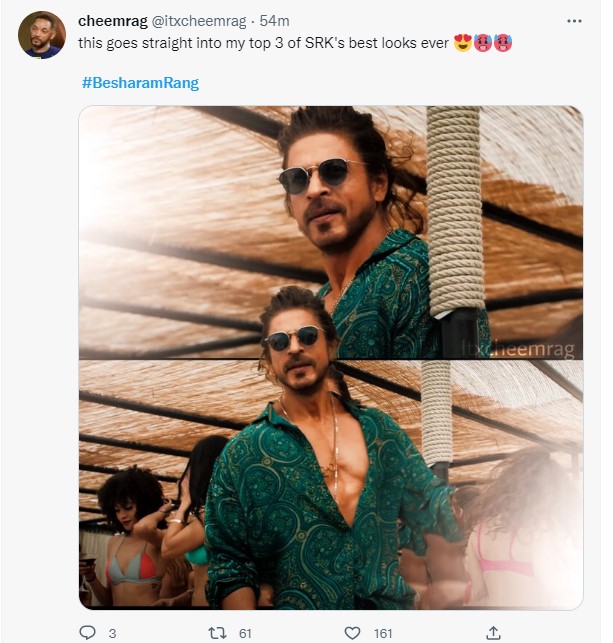Click the reply count 3
613x643 pixels.
click(113, 632)
